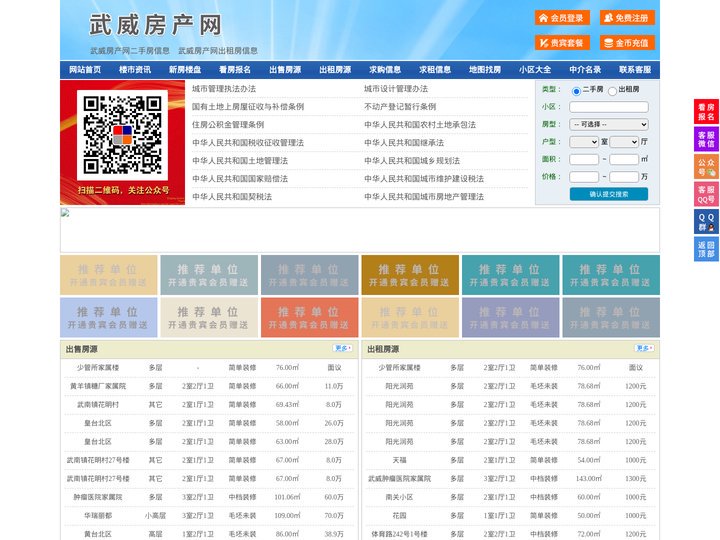The width and height of the screenshot is (720, 540).
Task: Open the 金币充值 coin recharge button
Action: click(x=627, y=43)
